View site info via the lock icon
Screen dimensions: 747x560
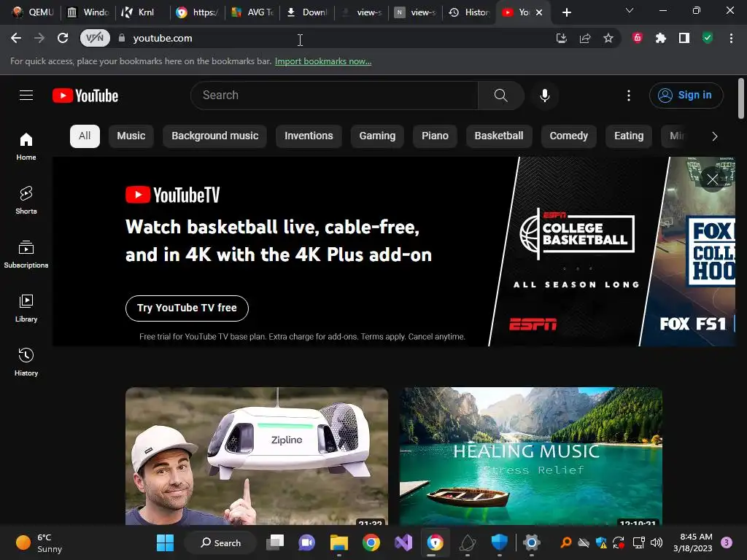(122, 38)
